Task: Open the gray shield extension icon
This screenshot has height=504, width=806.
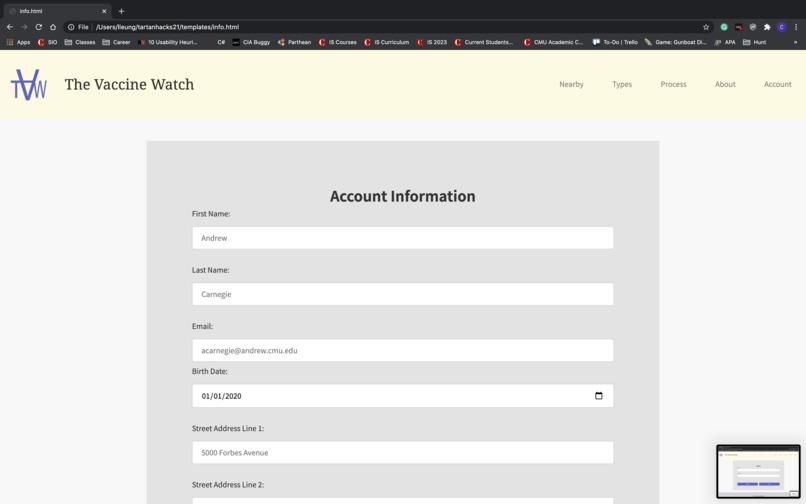Action: point(753,27)
